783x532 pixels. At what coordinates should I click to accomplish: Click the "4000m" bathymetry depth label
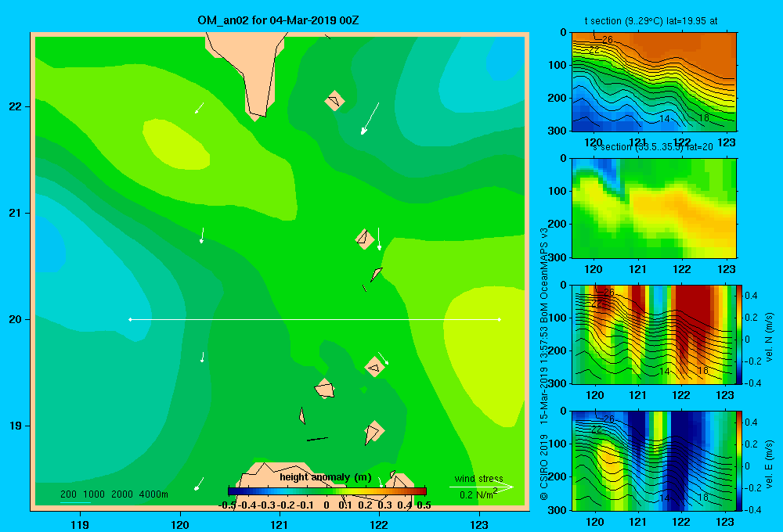coord(153,494)
